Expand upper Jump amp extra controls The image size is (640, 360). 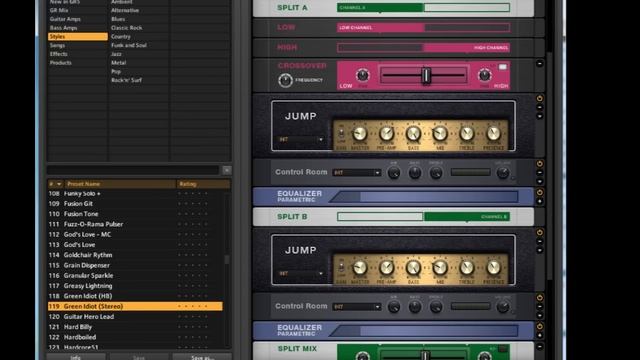click(540, 116)
